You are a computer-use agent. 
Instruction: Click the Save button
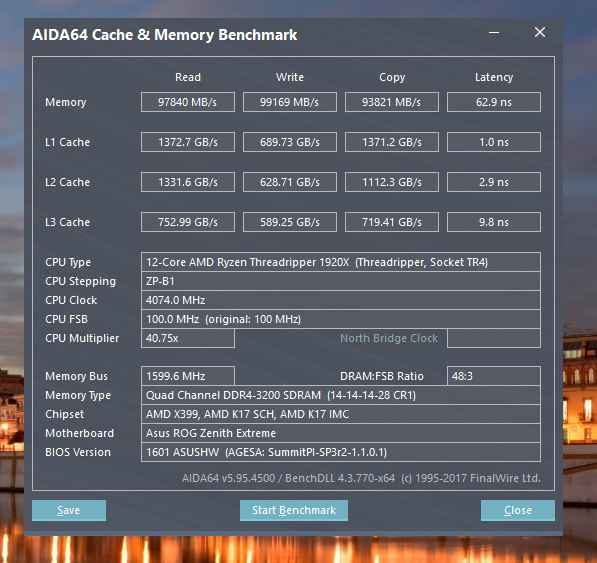pyautogui.click(x=69, y=510)
